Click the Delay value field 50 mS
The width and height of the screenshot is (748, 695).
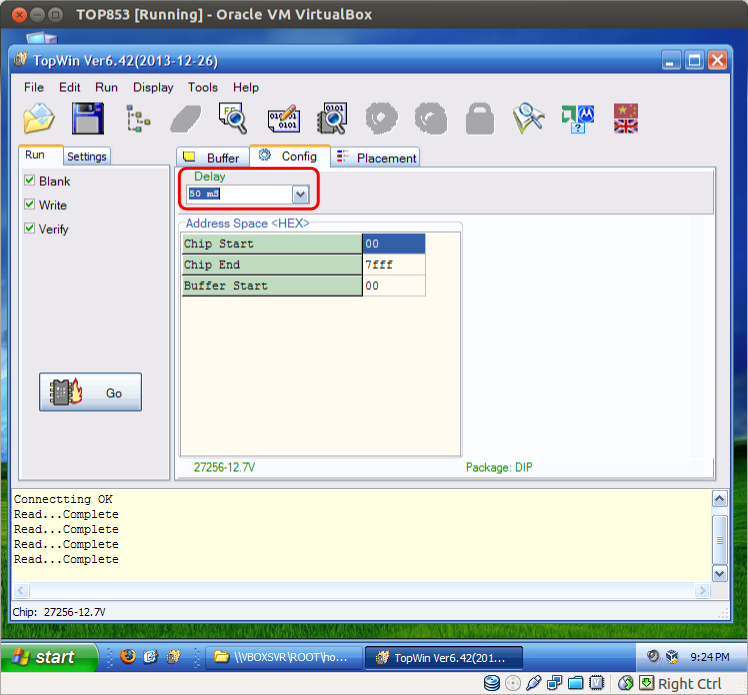coord(239,194)
